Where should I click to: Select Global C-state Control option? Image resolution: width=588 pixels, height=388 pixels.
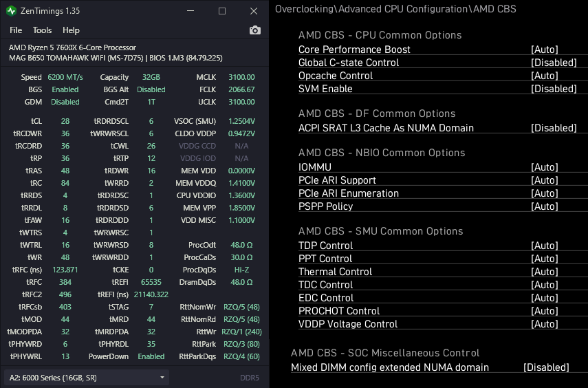[x=443, y=63]
